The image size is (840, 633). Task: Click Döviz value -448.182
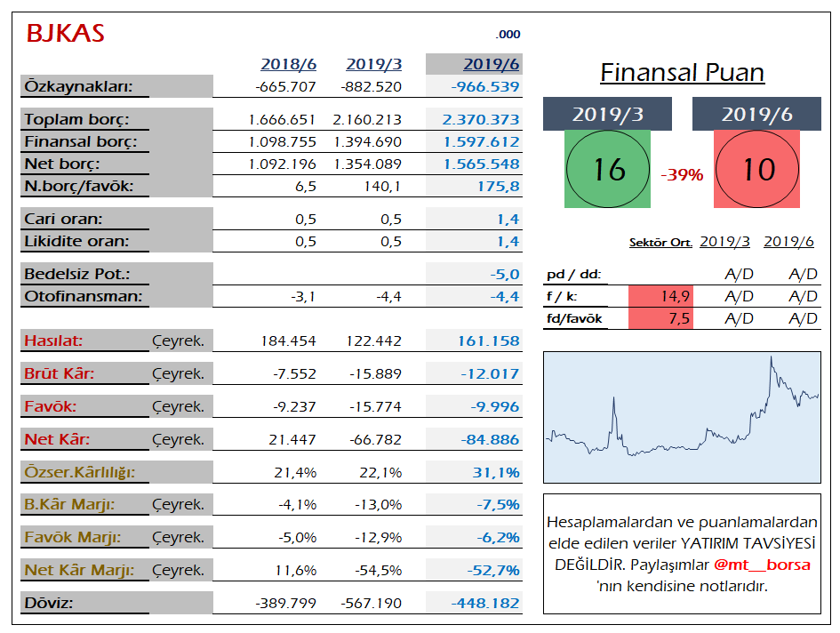(485, 604)
